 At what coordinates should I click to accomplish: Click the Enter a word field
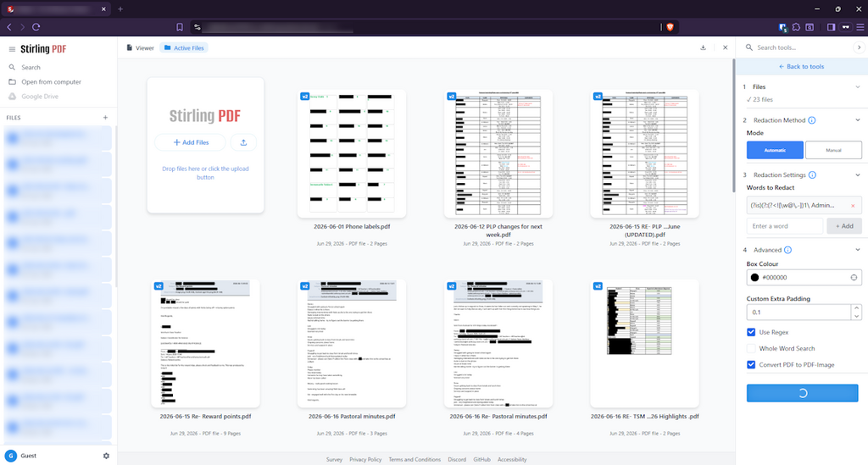pos(785,226)
